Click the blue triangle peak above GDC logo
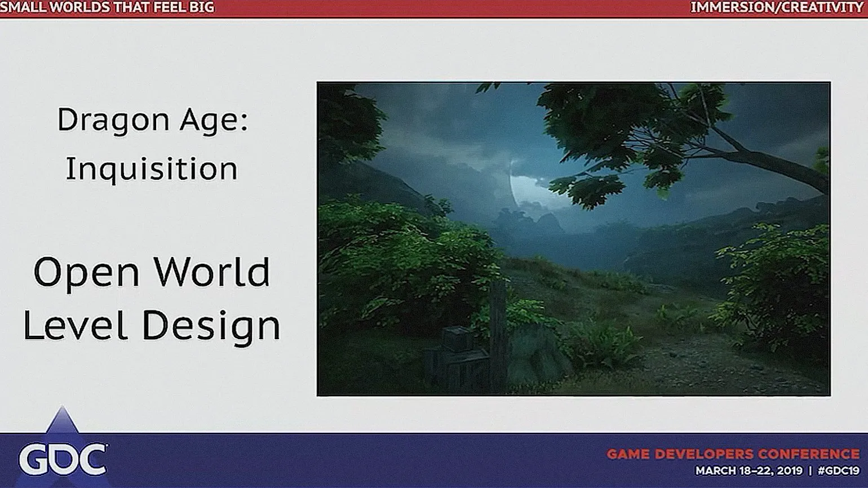Viewport: 868px width, 488px height. click(x=63, y=420)
